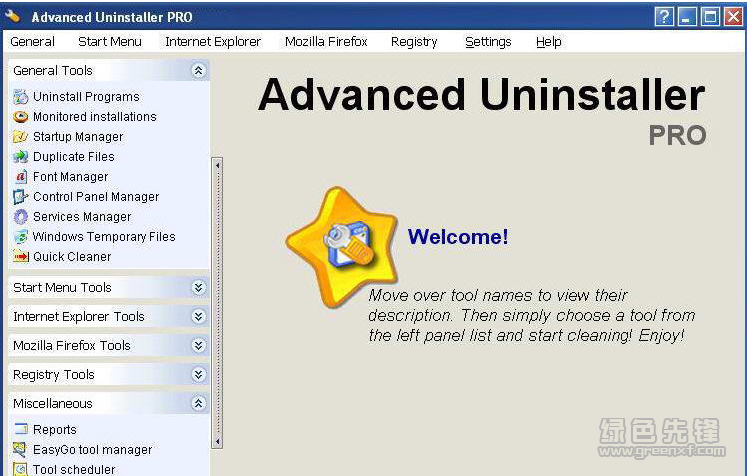Open the Help menu
Viewport: 747px width, 476px height.
tap(549, 42)
